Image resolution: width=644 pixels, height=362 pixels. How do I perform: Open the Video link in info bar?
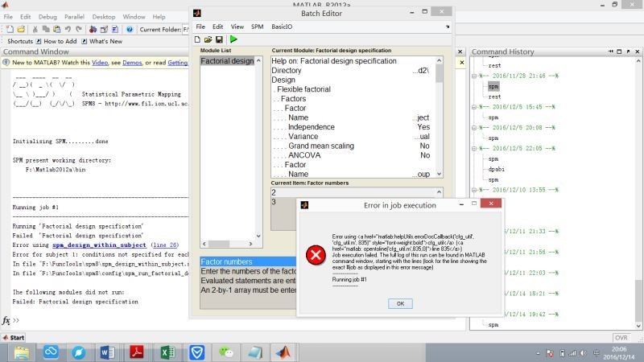click(x=100, y=63)
